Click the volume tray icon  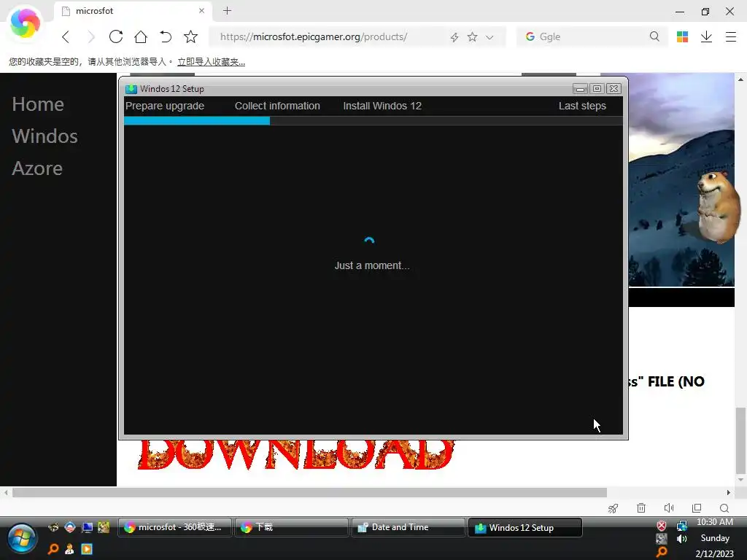pos(682,539)
